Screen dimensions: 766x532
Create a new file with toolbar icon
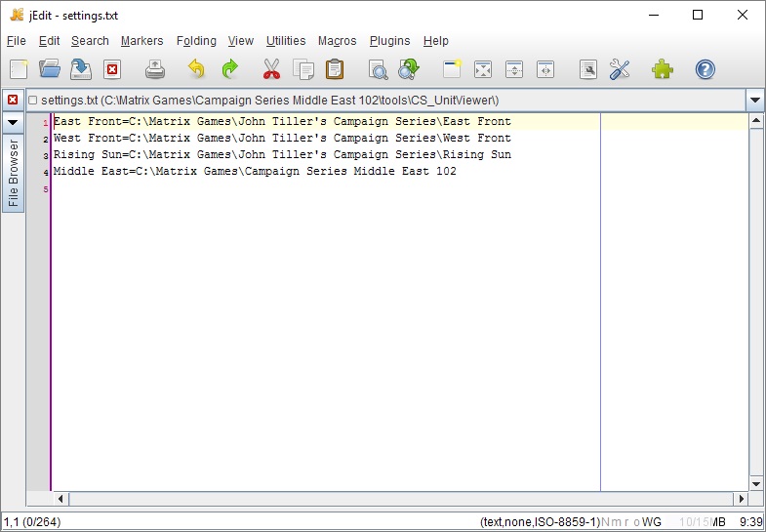pos(19,69)
